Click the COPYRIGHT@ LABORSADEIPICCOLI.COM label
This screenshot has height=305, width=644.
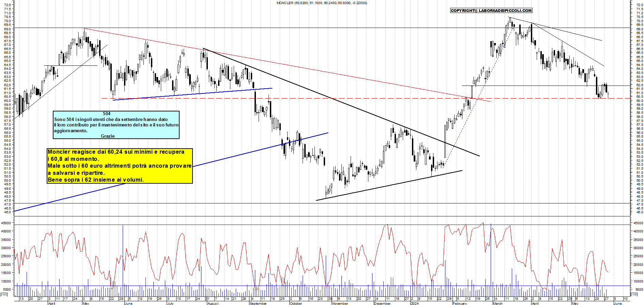(x=491, y=11)
